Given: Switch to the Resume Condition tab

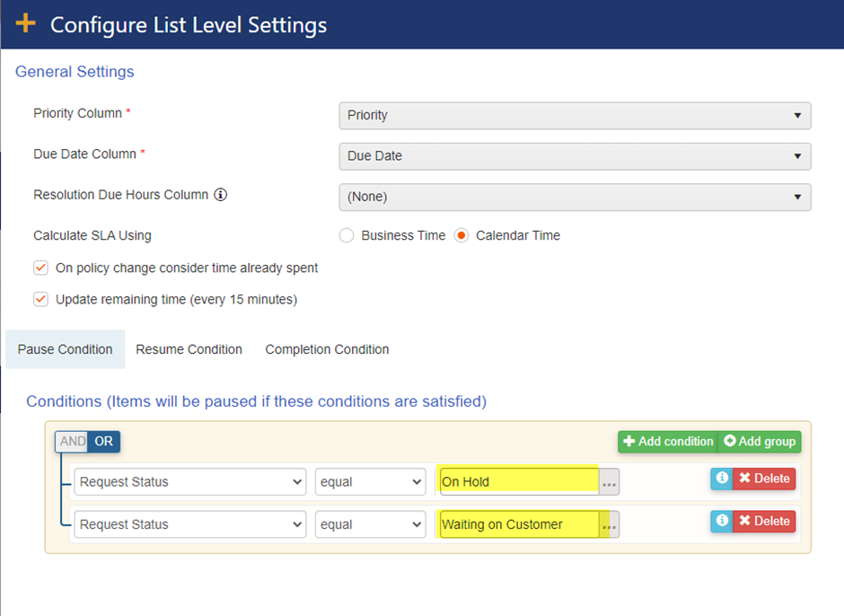Looking at the screenshot, I should coord(189,349).
